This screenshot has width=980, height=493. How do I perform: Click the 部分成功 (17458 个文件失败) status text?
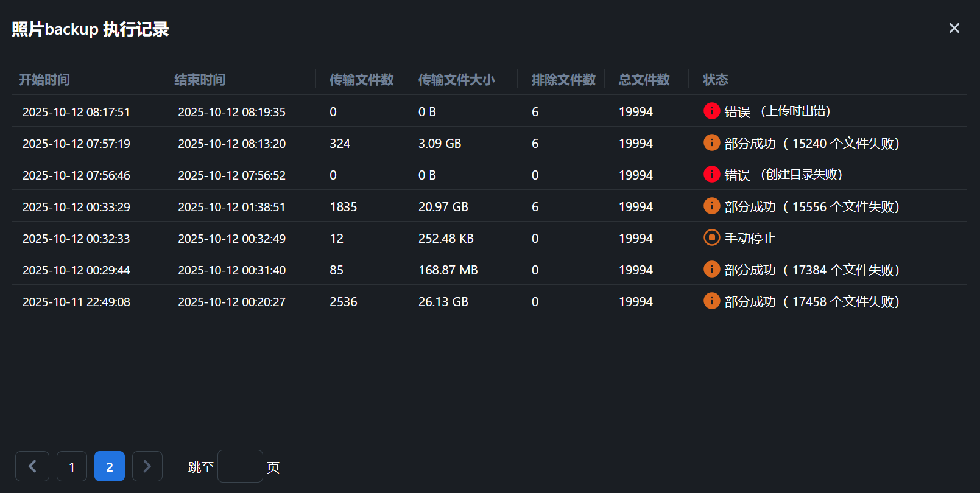(811, 302)
